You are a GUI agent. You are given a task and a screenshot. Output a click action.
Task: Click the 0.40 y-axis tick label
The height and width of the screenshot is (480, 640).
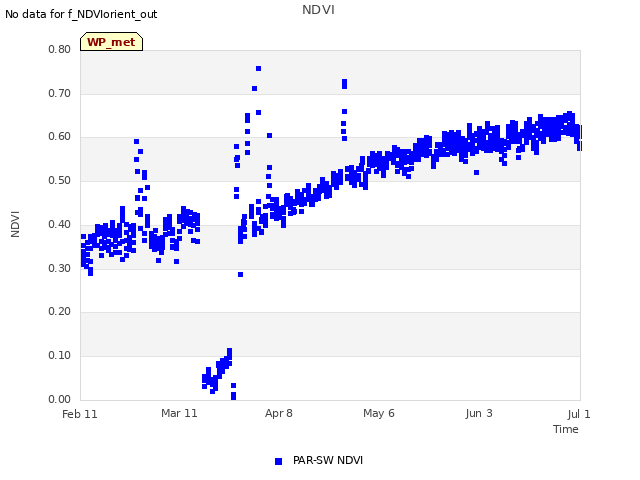(x=60, y=224)
